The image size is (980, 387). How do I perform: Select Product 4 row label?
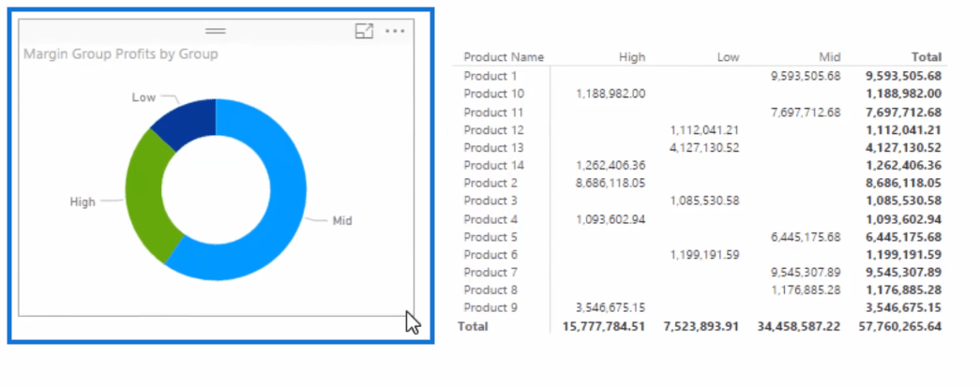coord(490,219)
